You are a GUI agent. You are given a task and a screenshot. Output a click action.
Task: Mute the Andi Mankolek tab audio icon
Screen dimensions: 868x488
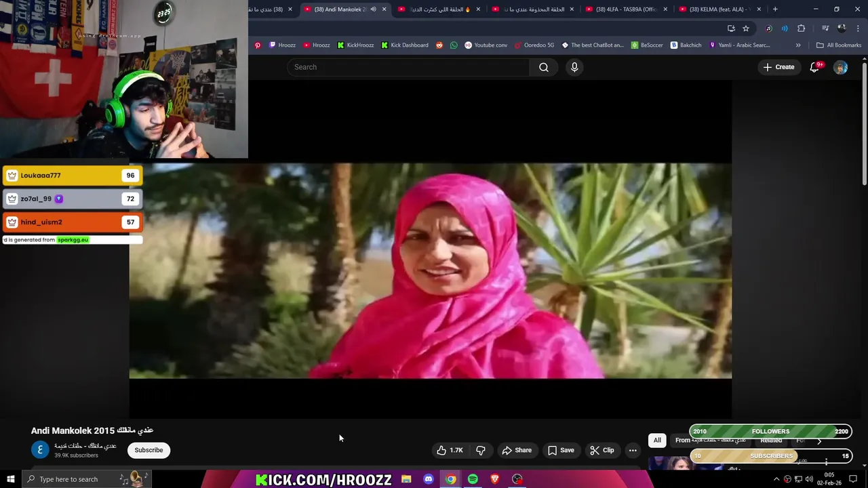click(373, 9)
